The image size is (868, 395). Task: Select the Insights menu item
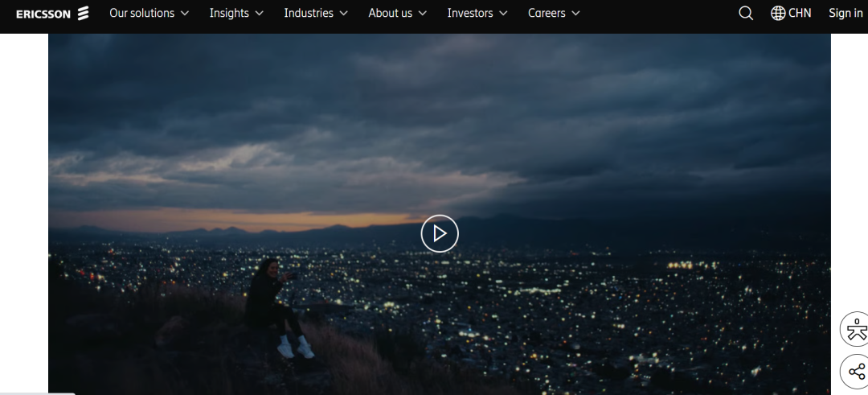tap(229, 13)
